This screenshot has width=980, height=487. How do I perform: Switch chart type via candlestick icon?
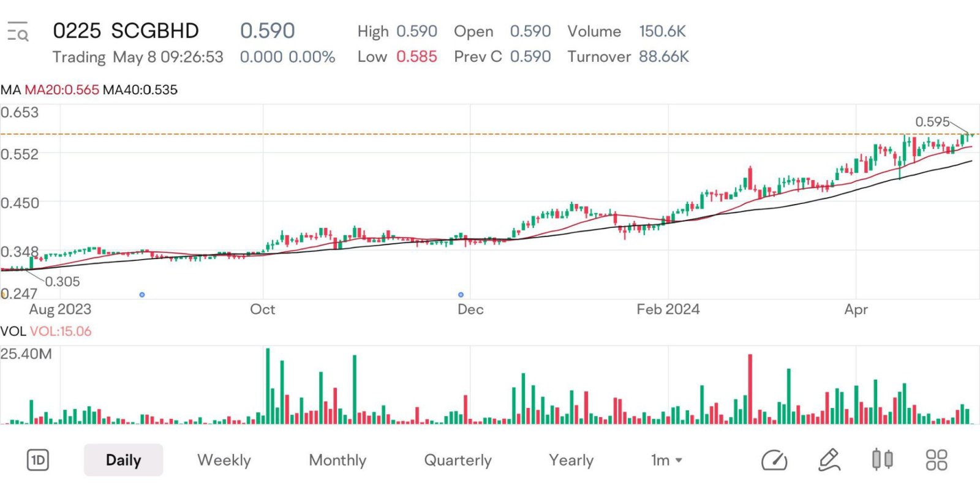click(x=882, y=459)
